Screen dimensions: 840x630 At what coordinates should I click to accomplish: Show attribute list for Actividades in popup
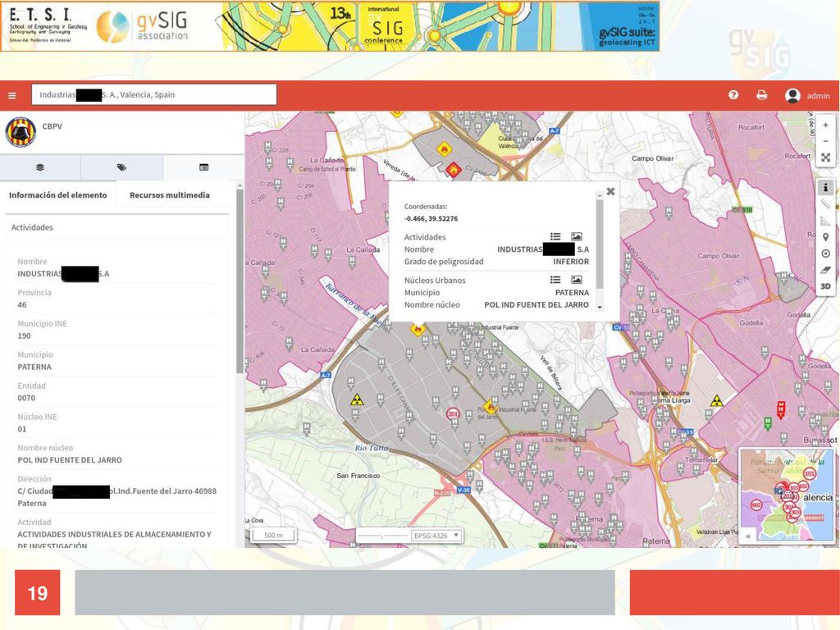555,236
